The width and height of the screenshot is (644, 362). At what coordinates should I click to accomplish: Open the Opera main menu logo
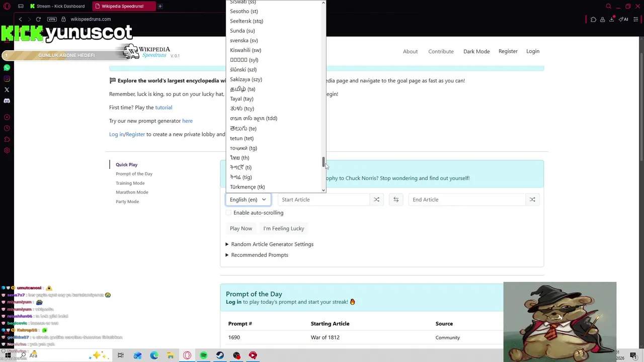click(7, 6)
